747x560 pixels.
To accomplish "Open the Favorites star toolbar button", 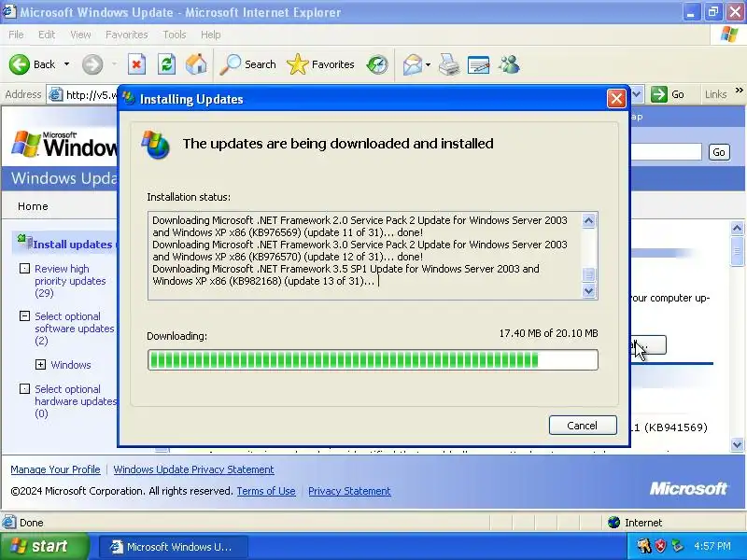I will pyautogui.click(x=320, y=64).
